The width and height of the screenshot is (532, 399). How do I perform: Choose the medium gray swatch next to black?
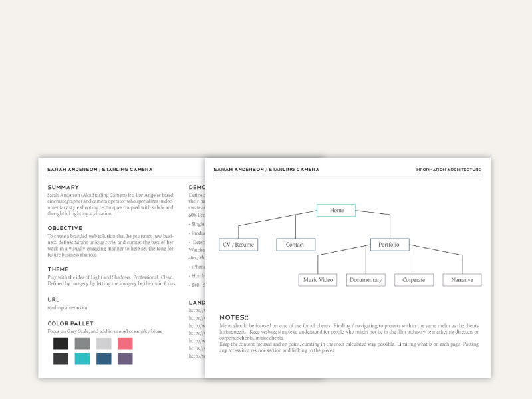82,343
